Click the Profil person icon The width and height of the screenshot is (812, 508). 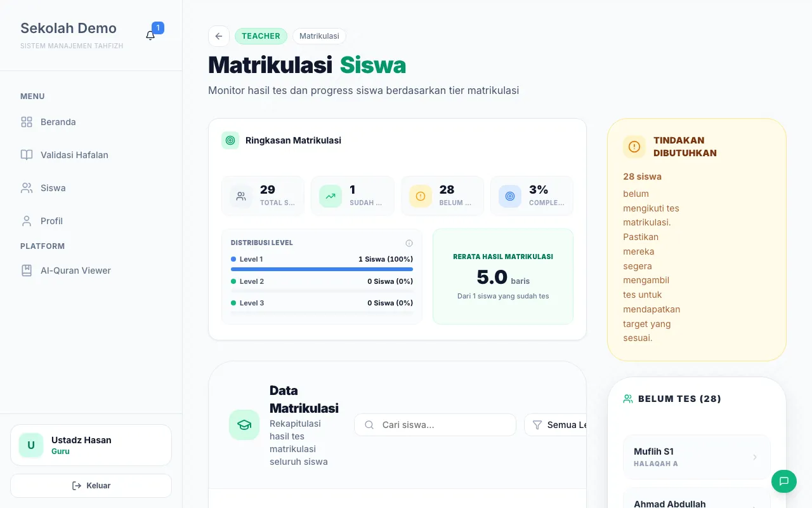(x=27, y=221)
